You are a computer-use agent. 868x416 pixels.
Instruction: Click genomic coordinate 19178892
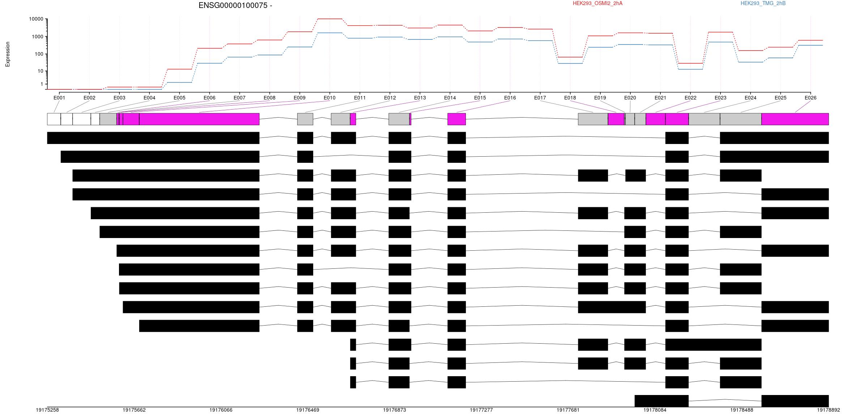point(829,410)
